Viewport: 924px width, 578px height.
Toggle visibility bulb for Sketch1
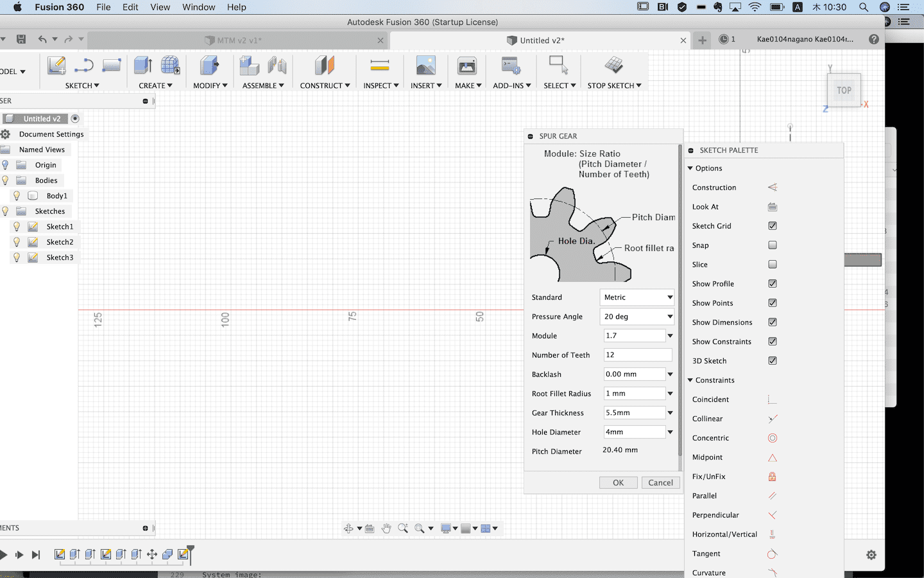coord(17,227)
